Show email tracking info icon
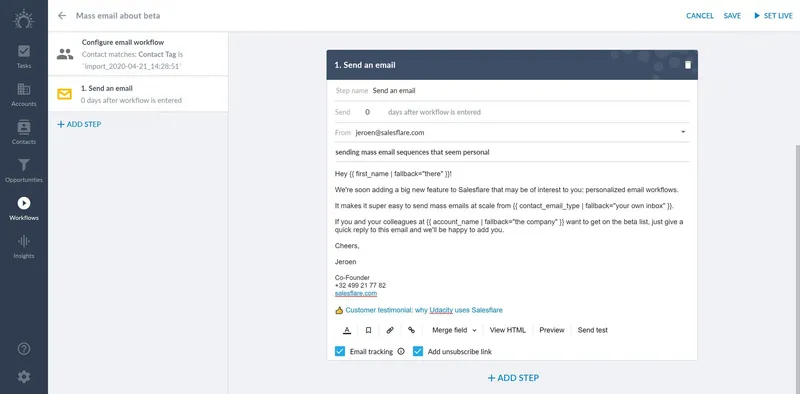The width and height of the screenshot is (800, 394). click(x=401, y=351)
